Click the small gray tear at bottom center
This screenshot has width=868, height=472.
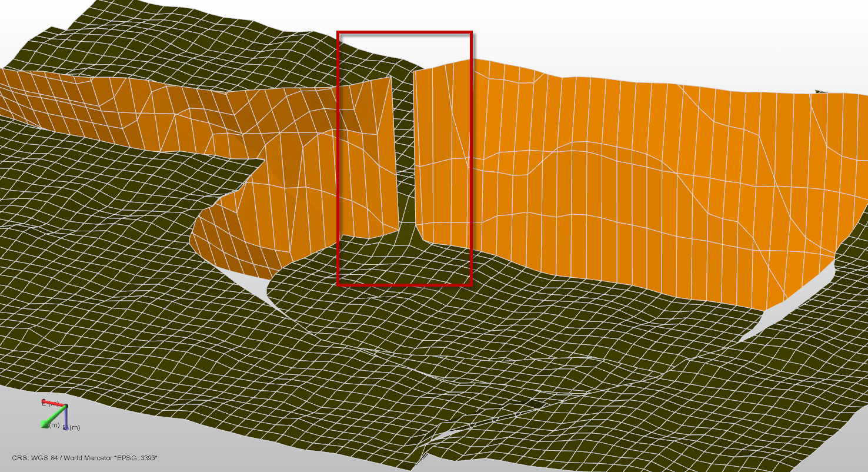click(447, 434)
